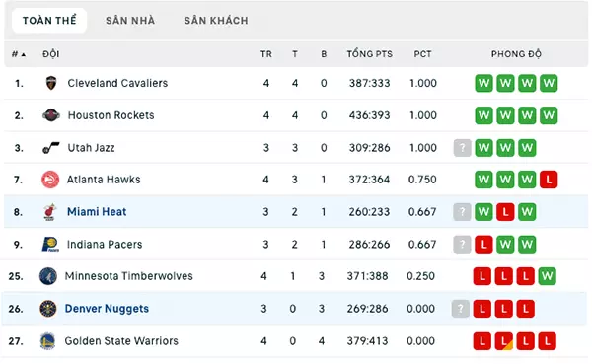Screen dimensions: 592x364
Task: Click the Houston Rockets team logo
Action: tap(51, 115)
